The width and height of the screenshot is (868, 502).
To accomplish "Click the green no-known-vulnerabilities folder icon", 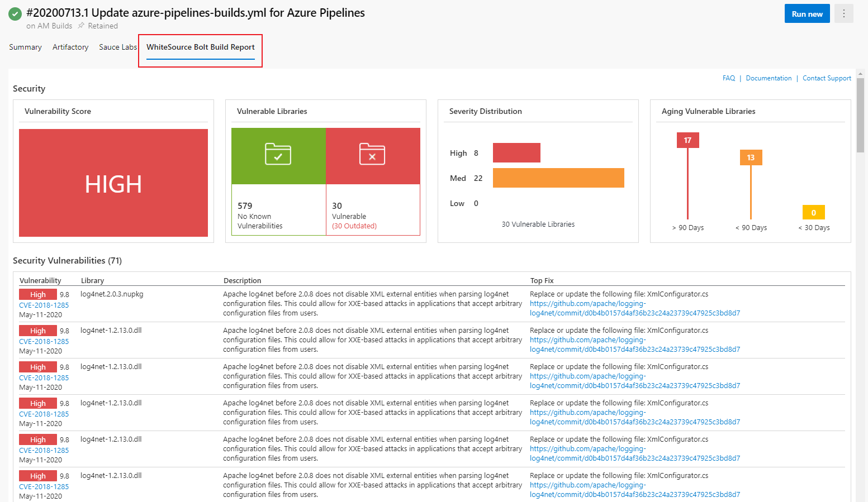I will (x=278, y=154).
